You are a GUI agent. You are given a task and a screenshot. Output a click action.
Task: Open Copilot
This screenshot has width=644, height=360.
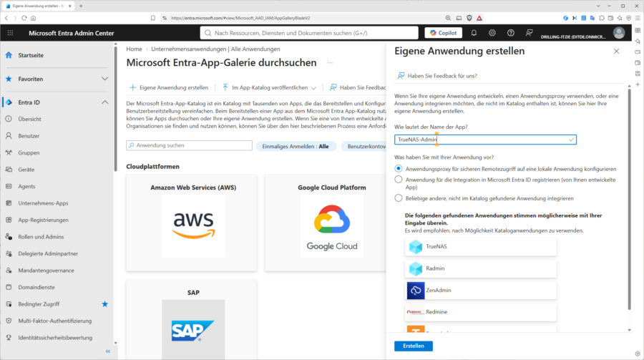[x=443, y=33]
